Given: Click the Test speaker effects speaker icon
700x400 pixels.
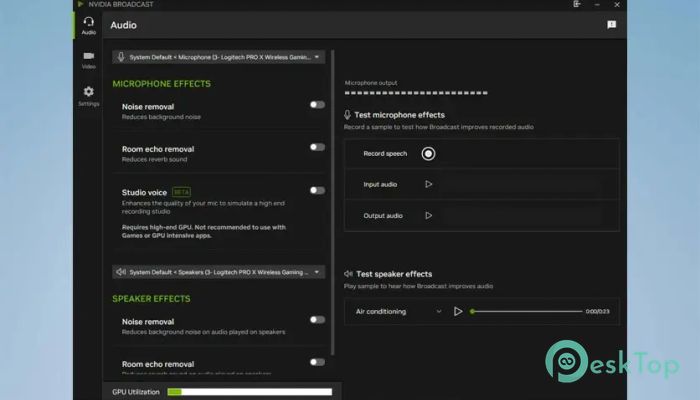Looking at the screenshot, I should (348, 274).
